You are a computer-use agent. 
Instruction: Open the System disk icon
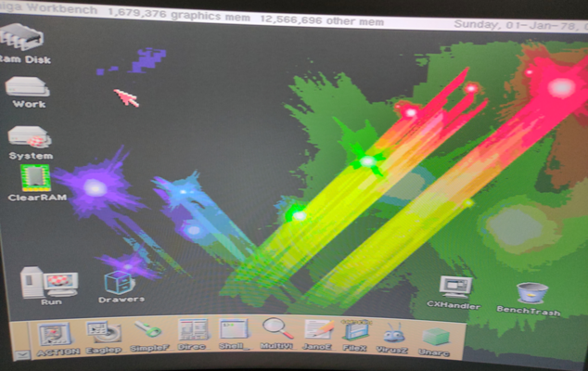[30, 137]
